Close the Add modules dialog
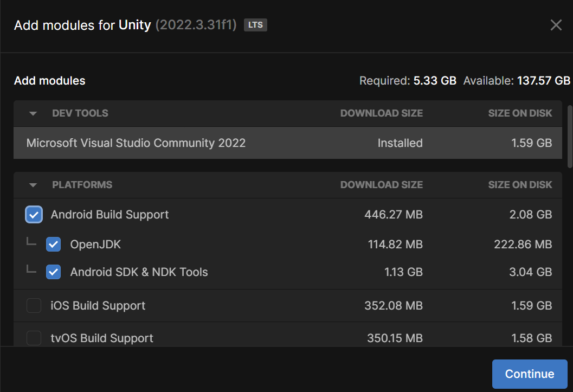Image resolution: width=573 pixels, height=392 pixels. pos(556,25)
